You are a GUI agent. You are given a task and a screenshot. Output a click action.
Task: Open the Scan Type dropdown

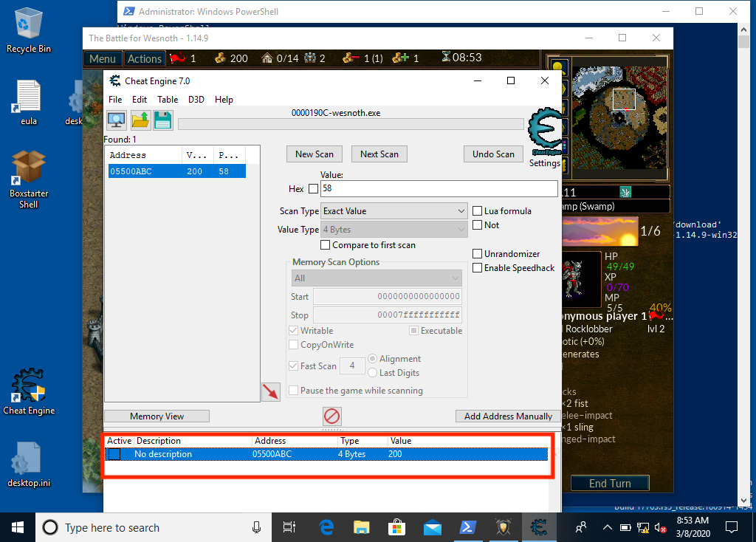(394, 211)
